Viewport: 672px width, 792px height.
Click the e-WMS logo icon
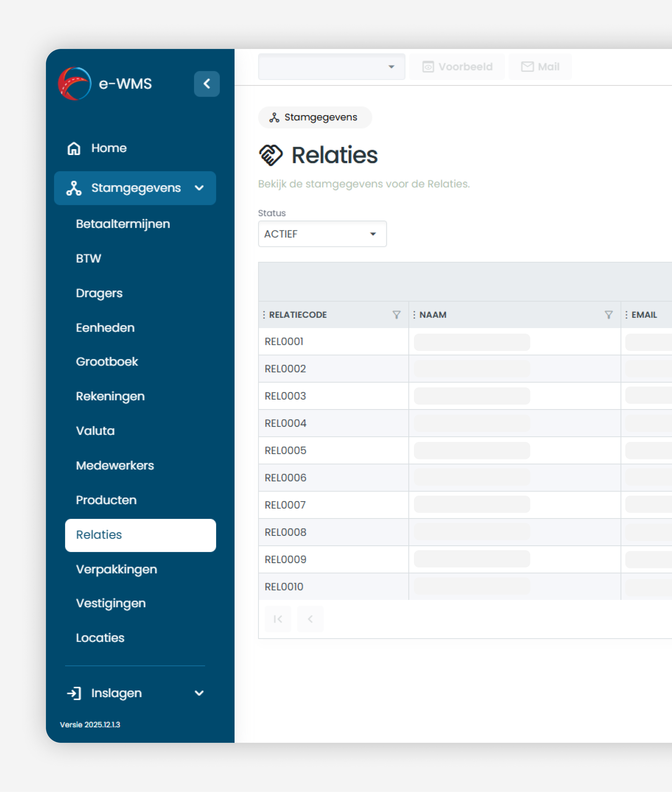(x=75, y=84)
